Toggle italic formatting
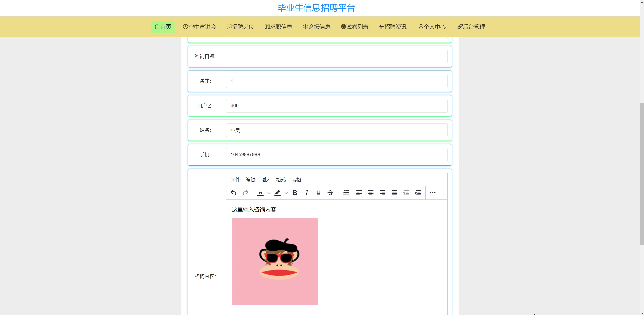The width and height of the screenshot is (644, 315). click(x=307, y=193)
